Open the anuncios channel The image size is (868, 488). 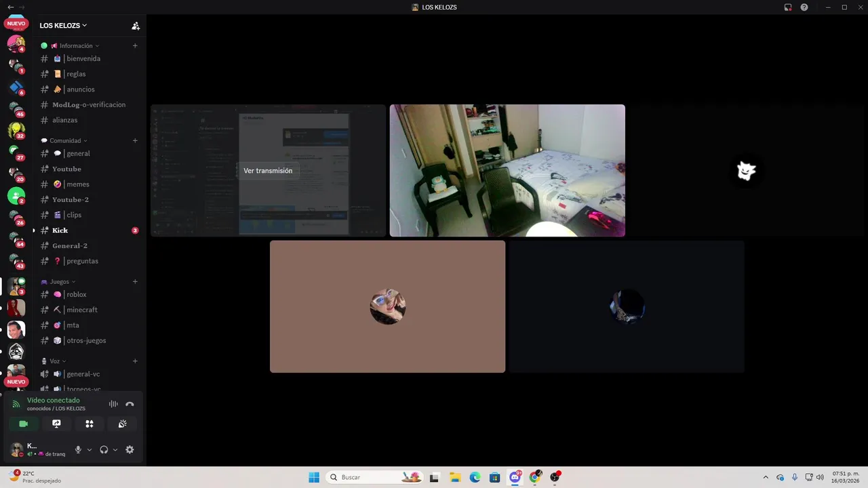[x=90, y=89]
